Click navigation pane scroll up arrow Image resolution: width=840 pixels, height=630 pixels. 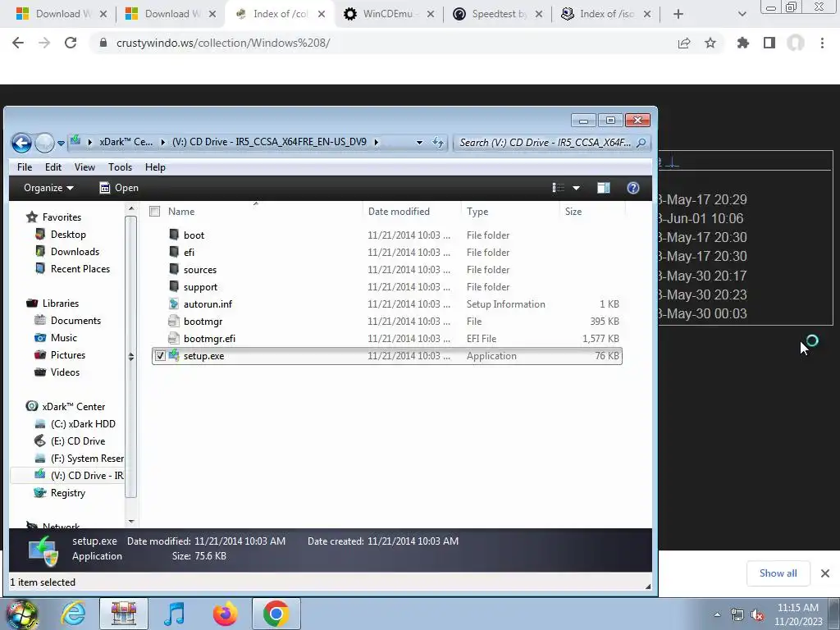coord(131,208)
